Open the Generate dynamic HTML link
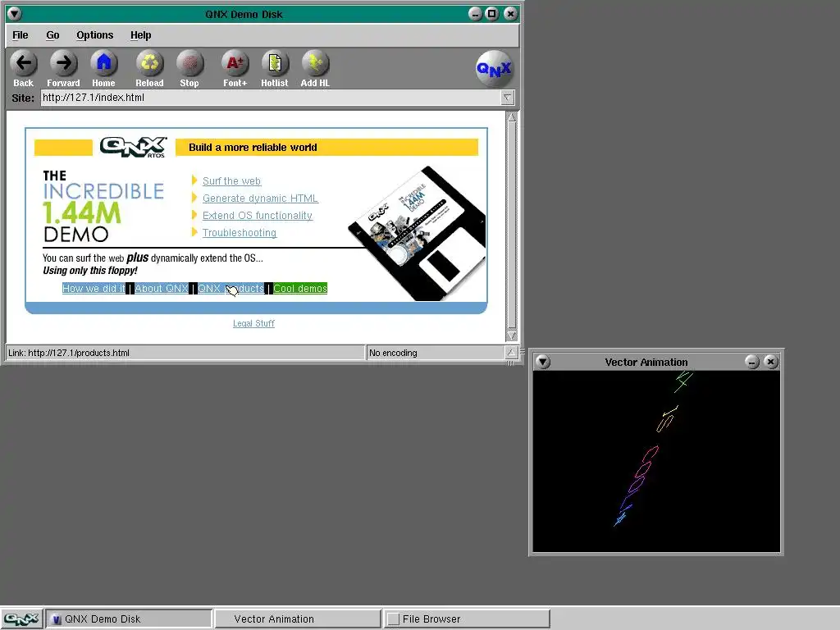 pyautogui.click(x=260, y=199)
